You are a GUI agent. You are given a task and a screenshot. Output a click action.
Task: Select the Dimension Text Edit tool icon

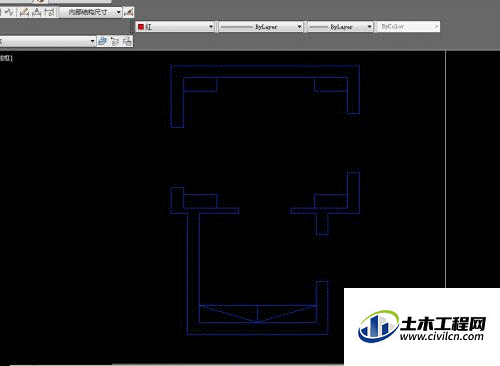tap(37, 13)
